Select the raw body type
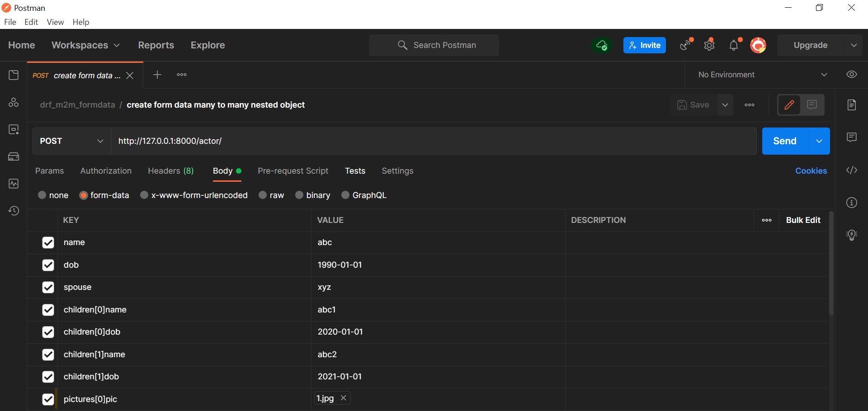868x411 pixels. [263, 195]
